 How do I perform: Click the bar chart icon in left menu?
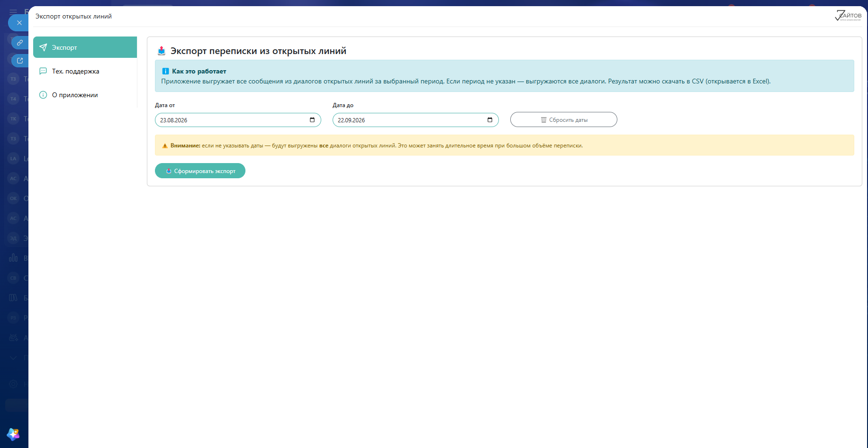(x=13, y=258)
